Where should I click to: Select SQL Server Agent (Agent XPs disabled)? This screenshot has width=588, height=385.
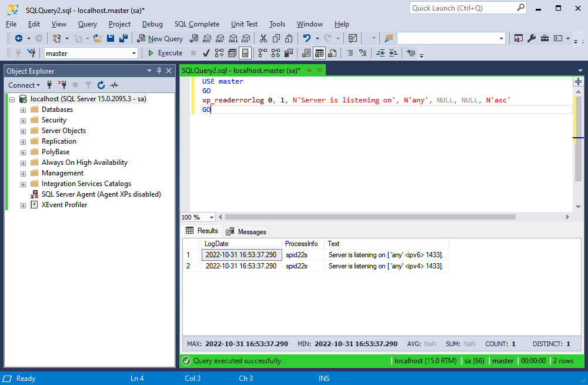pos(101,194)
